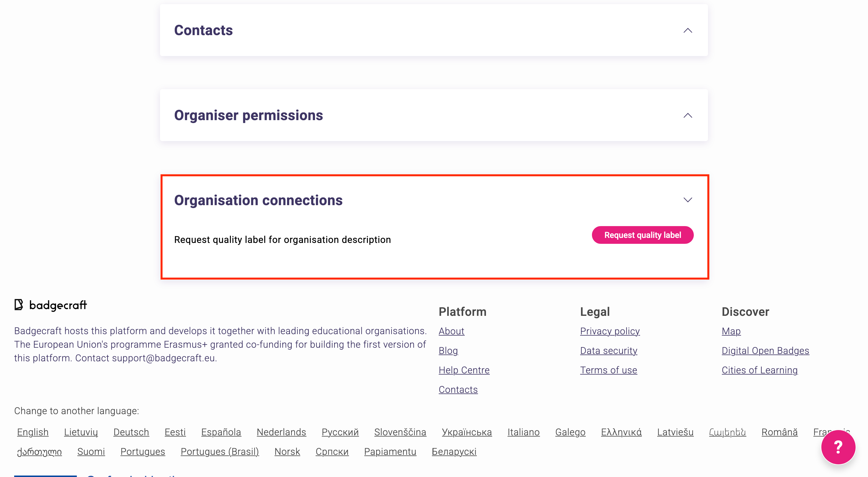Change language to Suomi
Image resolution: width=868 pixels, height=477 pixels.
(91, 452)
